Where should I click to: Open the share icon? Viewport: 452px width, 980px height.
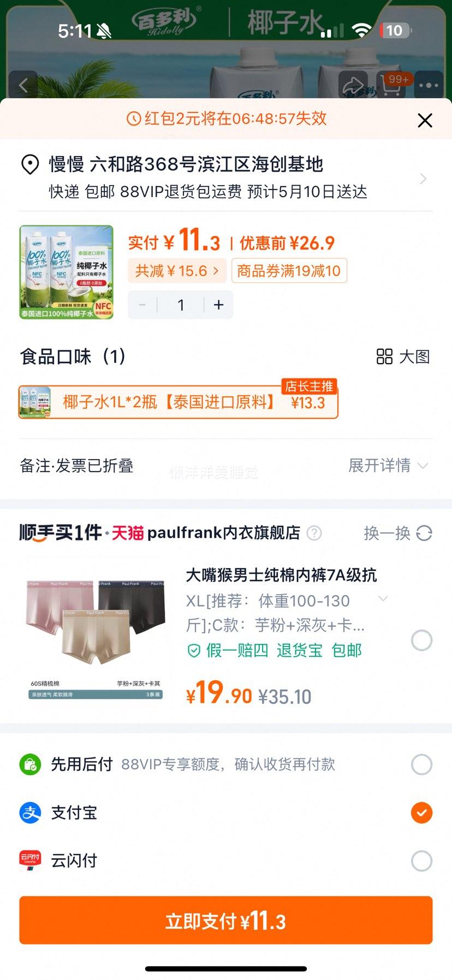tap(353, 85)
